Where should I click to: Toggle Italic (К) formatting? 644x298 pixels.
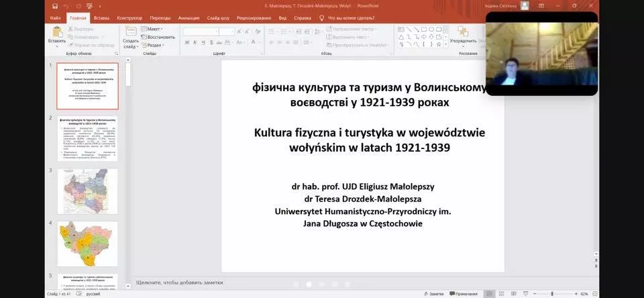pos(195,43)
